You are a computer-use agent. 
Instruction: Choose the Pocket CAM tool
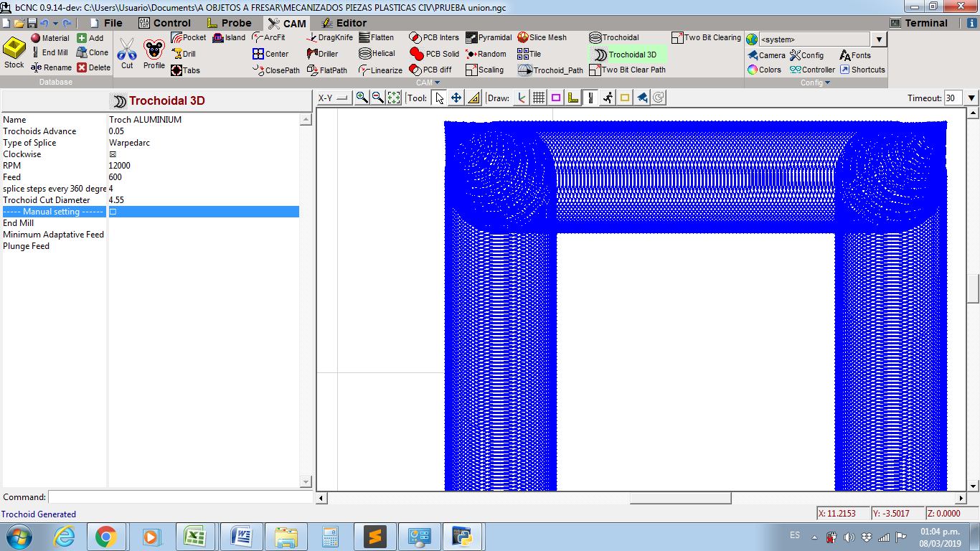pyautogui.click(x=189, y=37)
